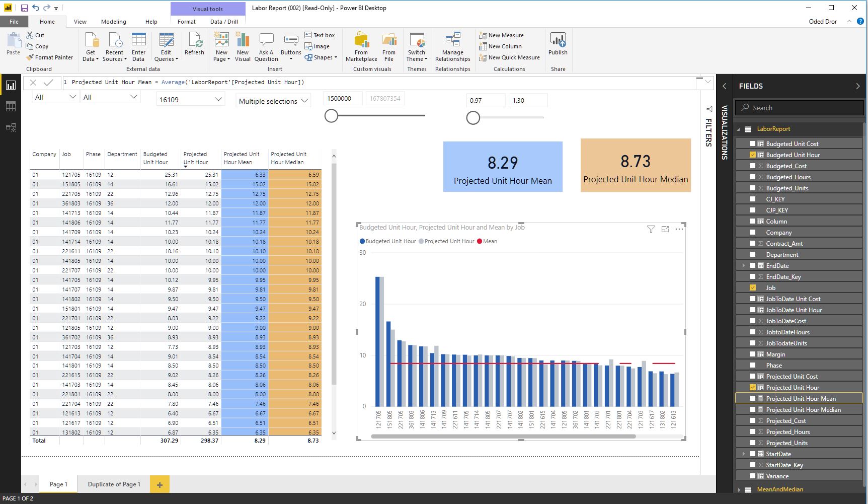The height and width of the screenshot is (504, 868).
Task: Open Manage Relationships
Action: point(453,47)
